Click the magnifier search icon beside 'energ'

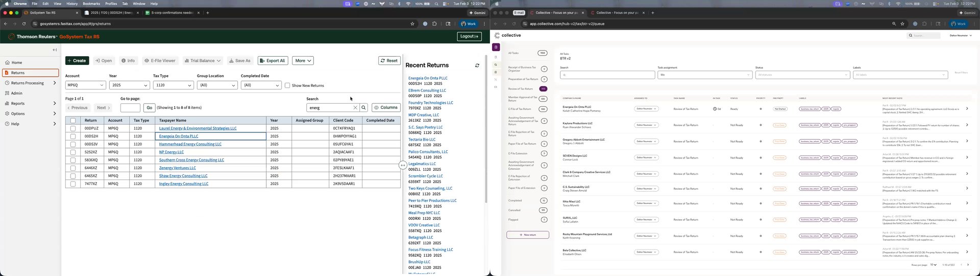tap(363, 108)
